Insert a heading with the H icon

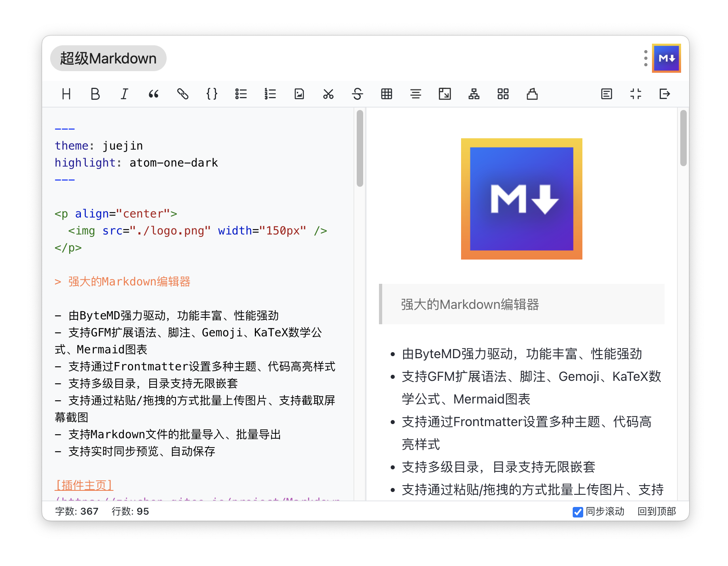66,94
